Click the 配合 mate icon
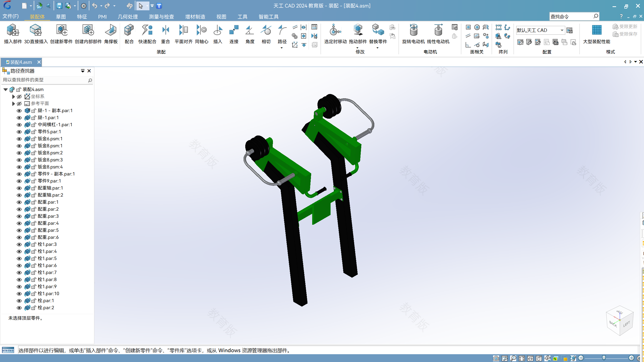 click(x=129, y=34)
